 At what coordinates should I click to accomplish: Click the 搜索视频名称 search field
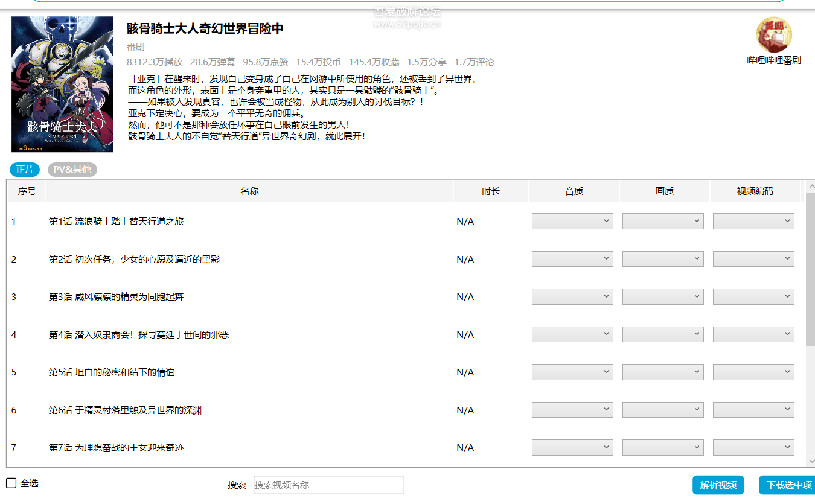click(x=328, y=485)
